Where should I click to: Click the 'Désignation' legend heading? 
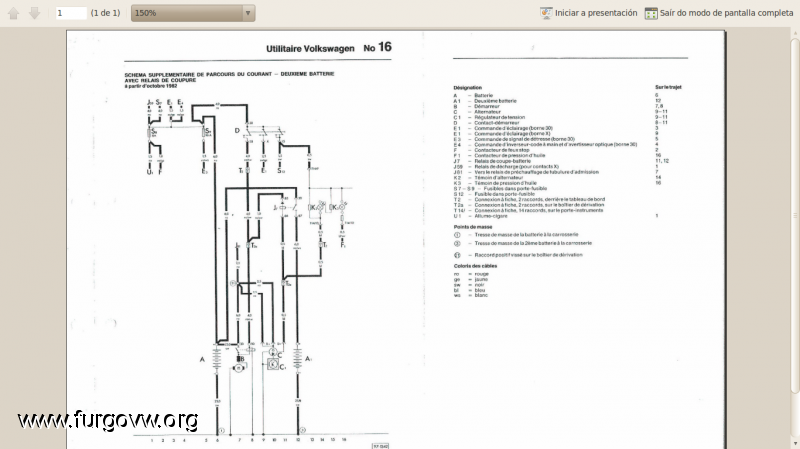467,88
